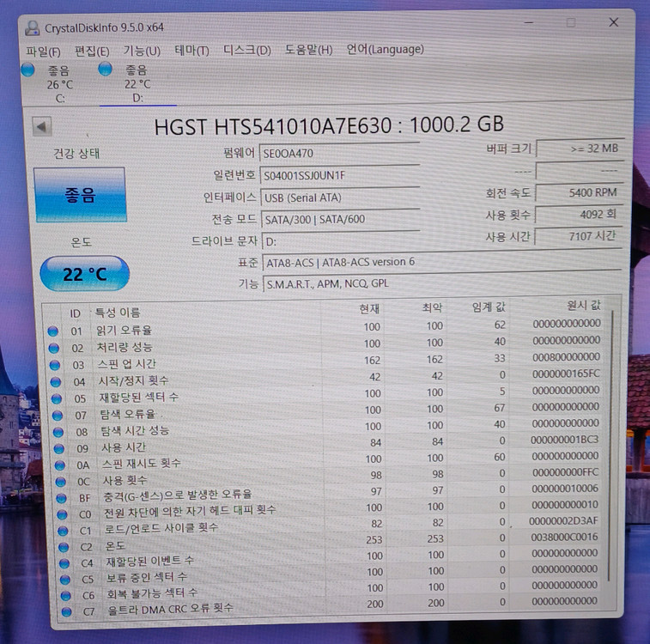Viewport: 650px width, 644px height.
Task: Click the 특성 이름 column header
Action: [118, 313]
